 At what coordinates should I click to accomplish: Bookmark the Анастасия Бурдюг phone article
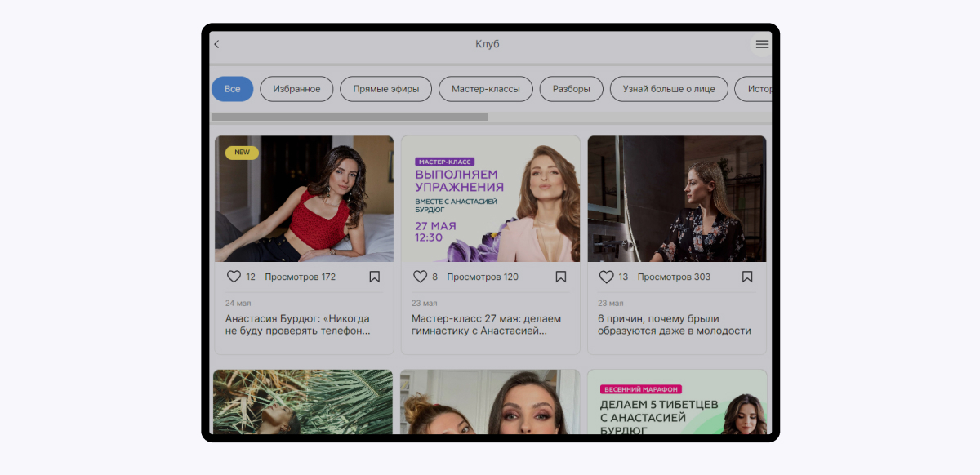point(374,277)
